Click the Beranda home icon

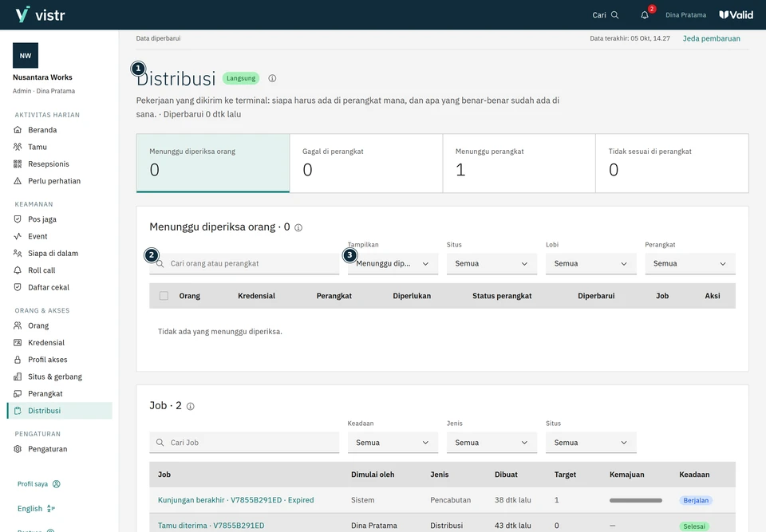point(18,130)
